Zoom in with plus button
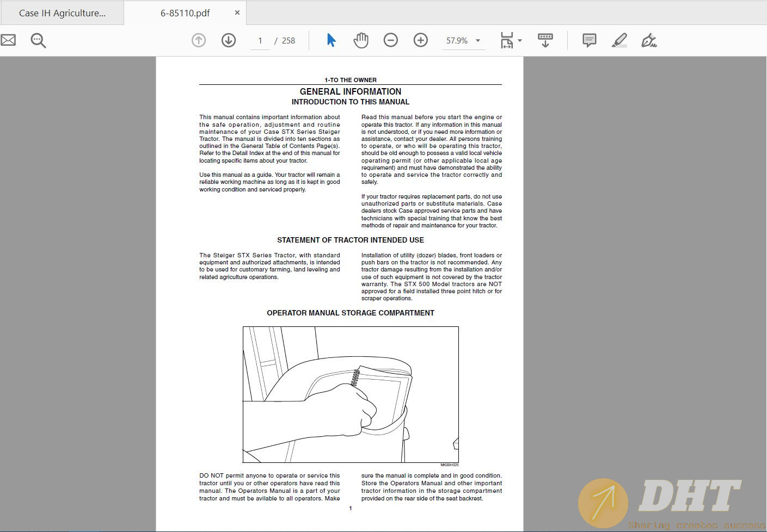Image resolution: width=767 pixels, height=532 pixels. click(421, 40)
